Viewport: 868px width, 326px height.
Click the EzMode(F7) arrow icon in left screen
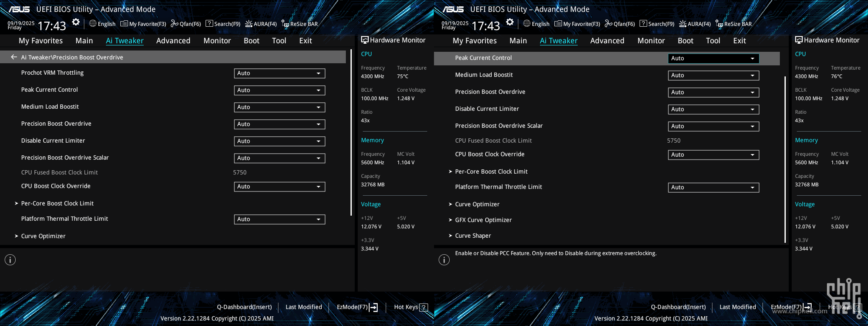click(x=373, y=307)
